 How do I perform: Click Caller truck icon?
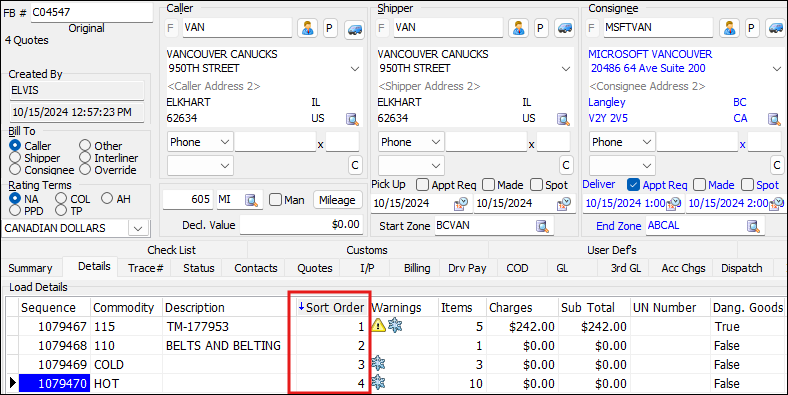354,29
